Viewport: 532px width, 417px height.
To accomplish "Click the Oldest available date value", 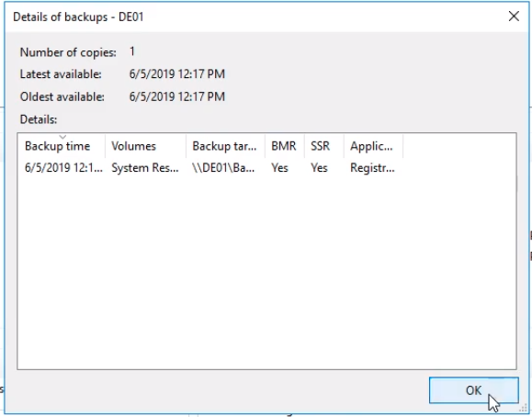I will 176,96.
